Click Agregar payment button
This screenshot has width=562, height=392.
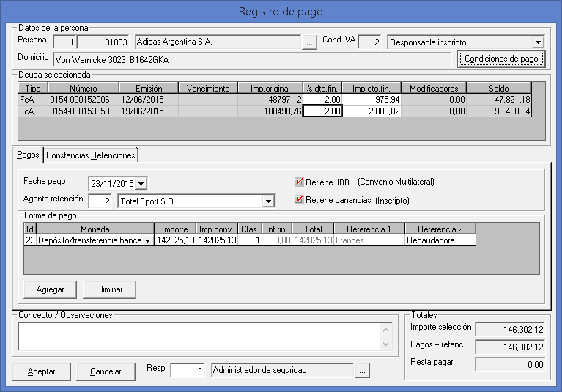point(50,289)
